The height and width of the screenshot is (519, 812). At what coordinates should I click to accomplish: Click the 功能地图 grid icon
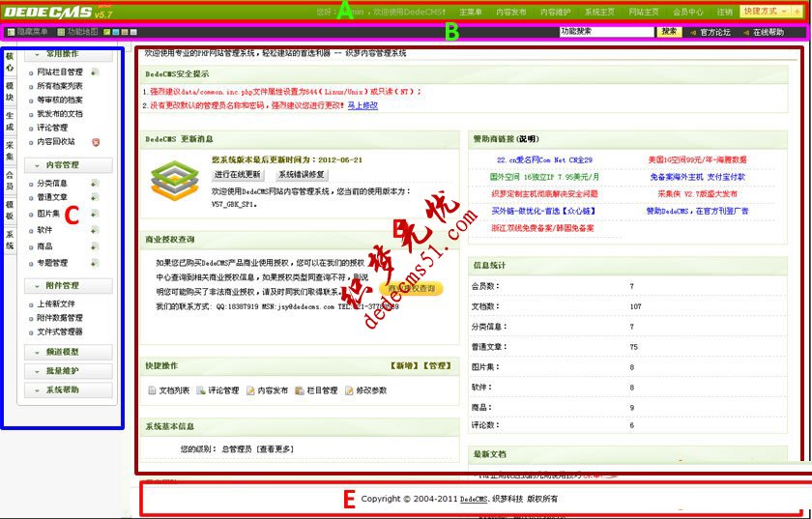(61, 32)
